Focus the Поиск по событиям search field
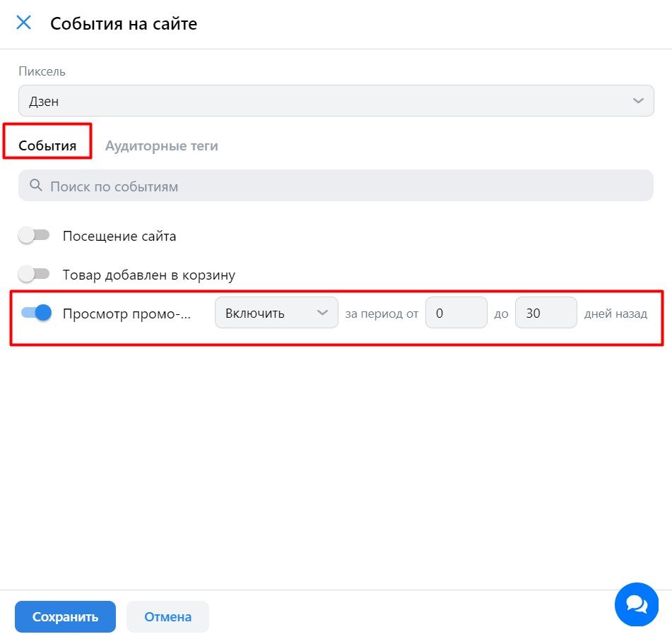 (x=346, y=186)
